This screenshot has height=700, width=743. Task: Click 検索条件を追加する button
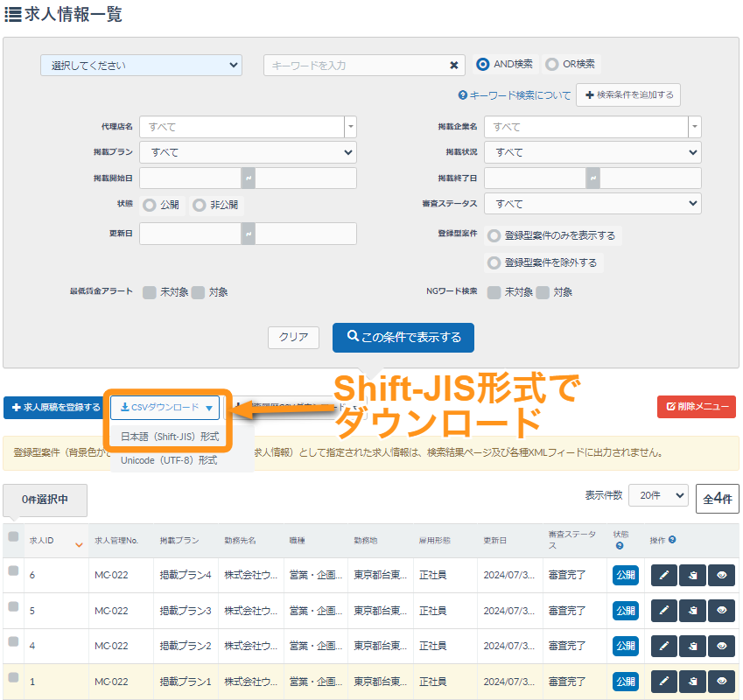628,95
